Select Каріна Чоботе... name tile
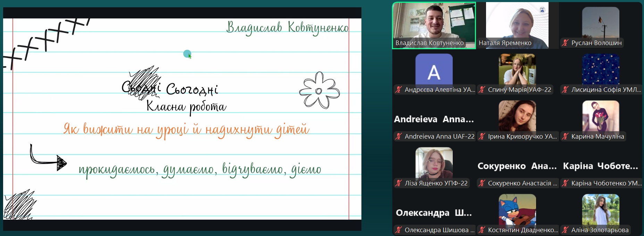 coord(601,166)
